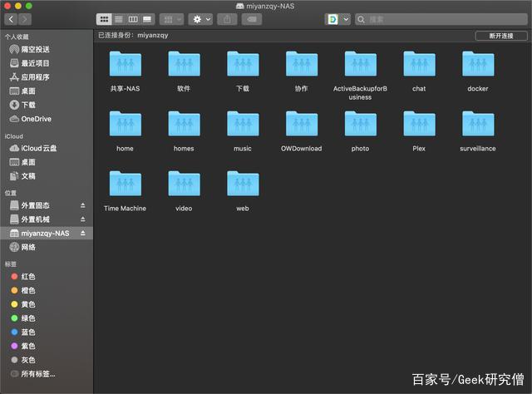Image resolution: width=532 pixels, height=394 pixels.
Task: Filter by 黄色 yellow tag
Action: 47,305
